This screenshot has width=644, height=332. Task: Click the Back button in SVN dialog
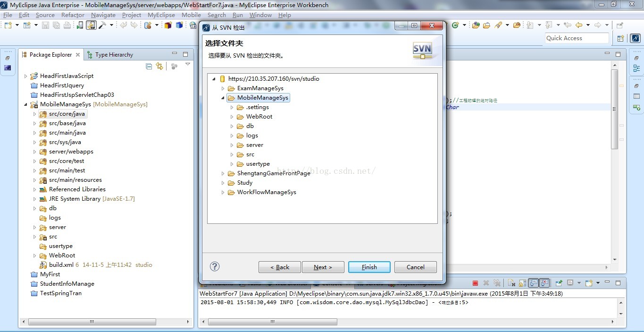coord(280,267)
